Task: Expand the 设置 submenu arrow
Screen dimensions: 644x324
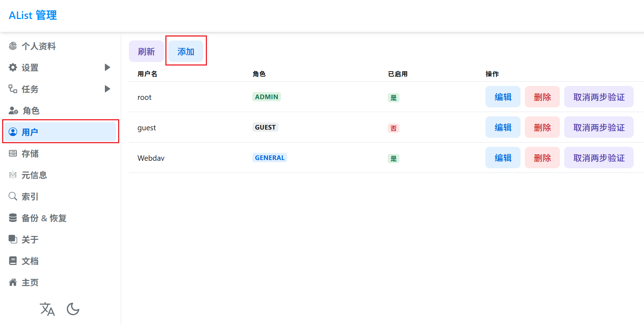Action: [107, 67]
